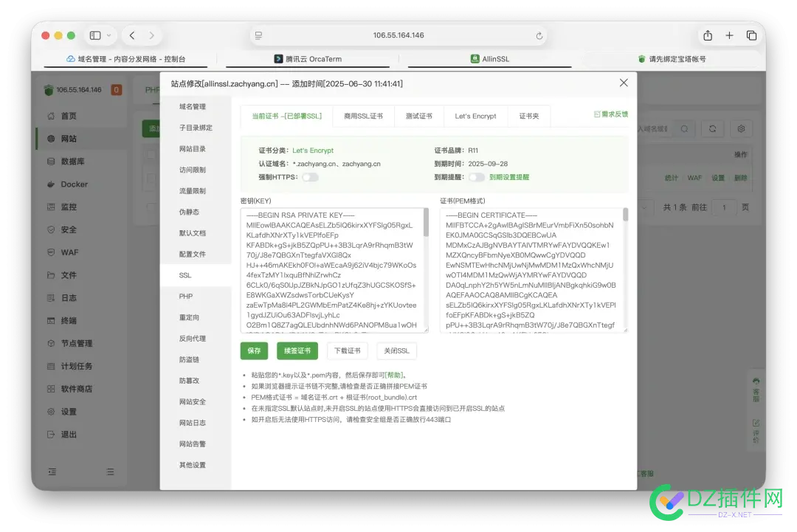This screenshot has width=797, height=532.
Task: Go forward with the browser arrow
Action: pyautogui.click(x=151, y=35)
